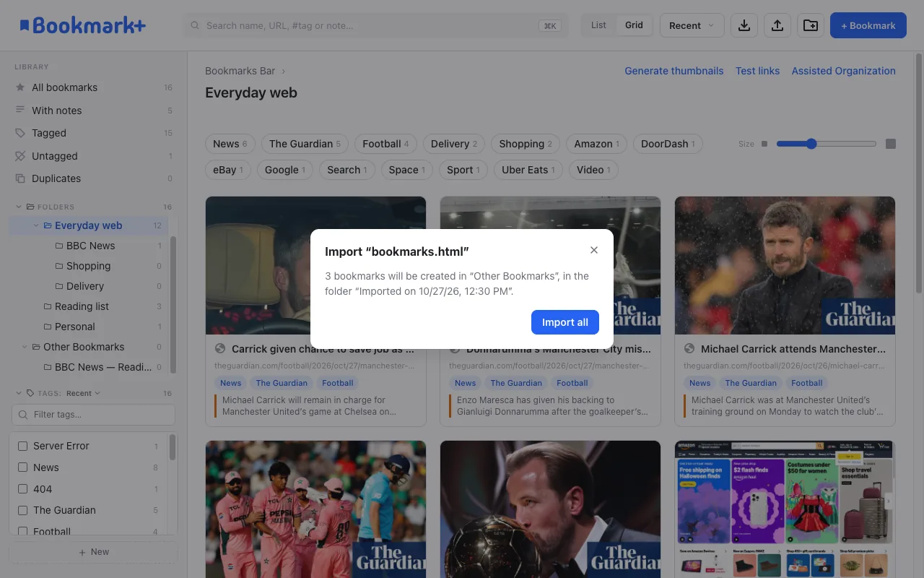
Task: Click the small grid size icon
Action: (764, 144)
